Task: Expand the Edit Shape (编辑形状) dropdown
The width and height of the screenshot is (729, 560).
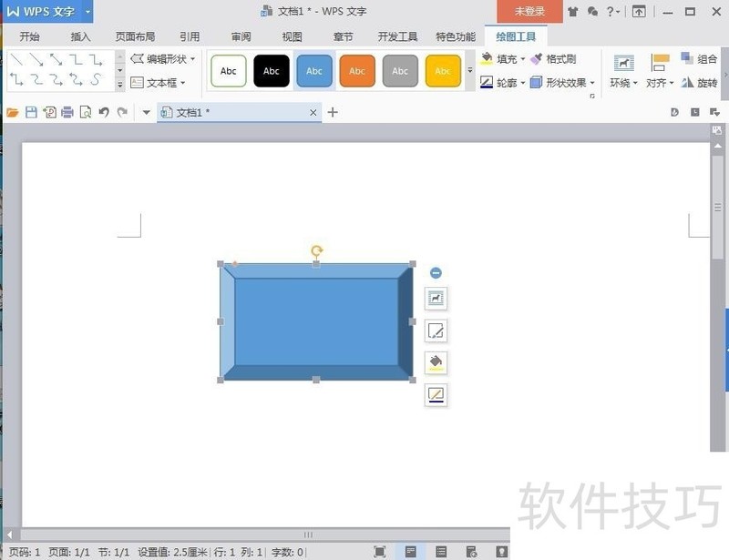Action: point(192,59)
